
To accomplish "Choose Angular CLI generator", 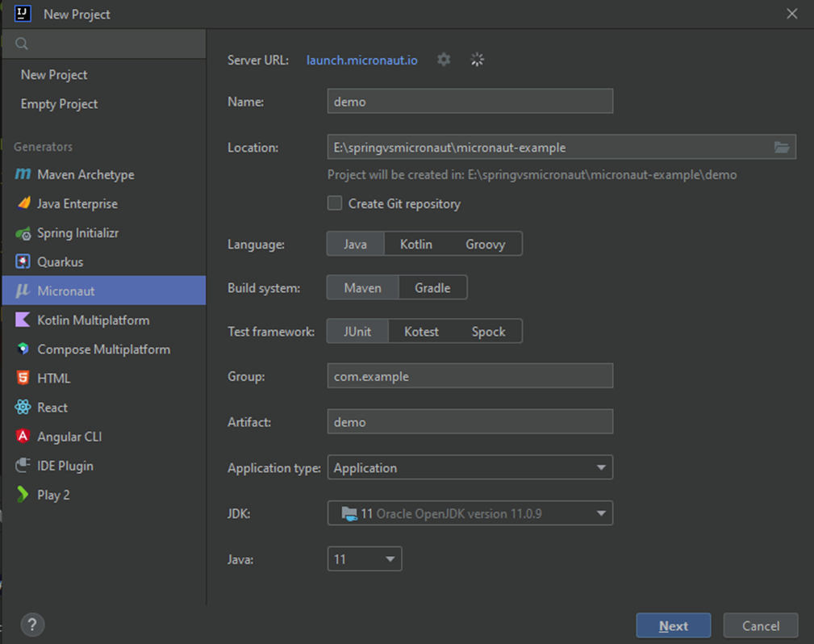I will [104, 437].
